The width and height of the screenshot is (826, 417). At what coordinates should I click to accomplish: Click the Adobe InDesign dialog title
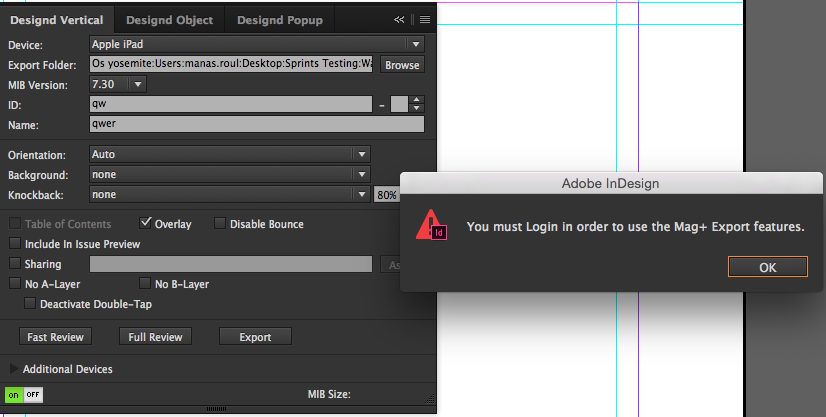coord(610,183)
